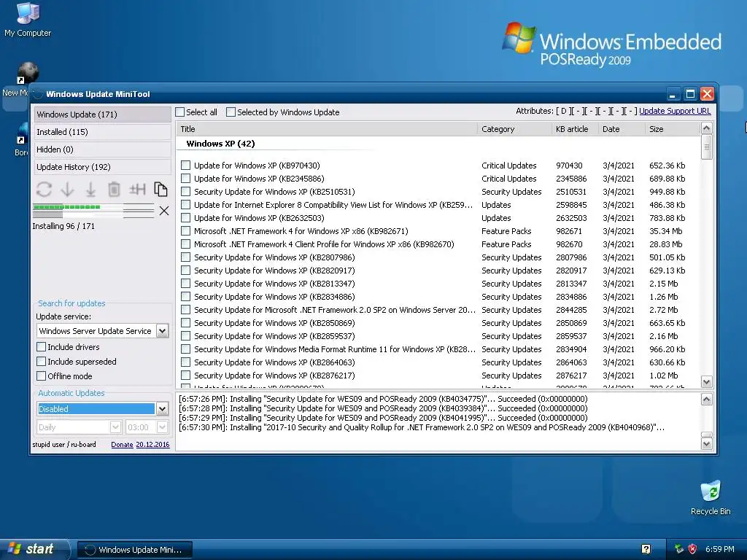Click the size value 966.20 Kb
The height and width of the screenshot is (560, 747).
coord(667,349)
